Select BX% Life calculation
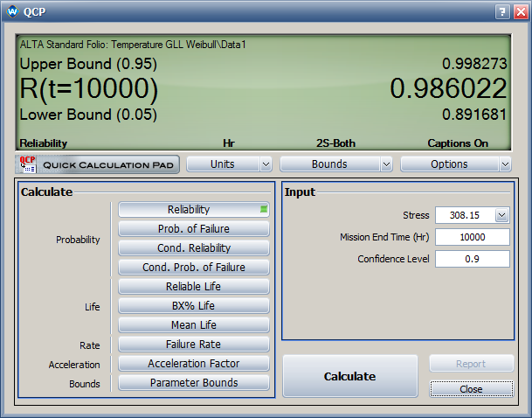This screenshot has height=418, width=532. tap(194, 305)
